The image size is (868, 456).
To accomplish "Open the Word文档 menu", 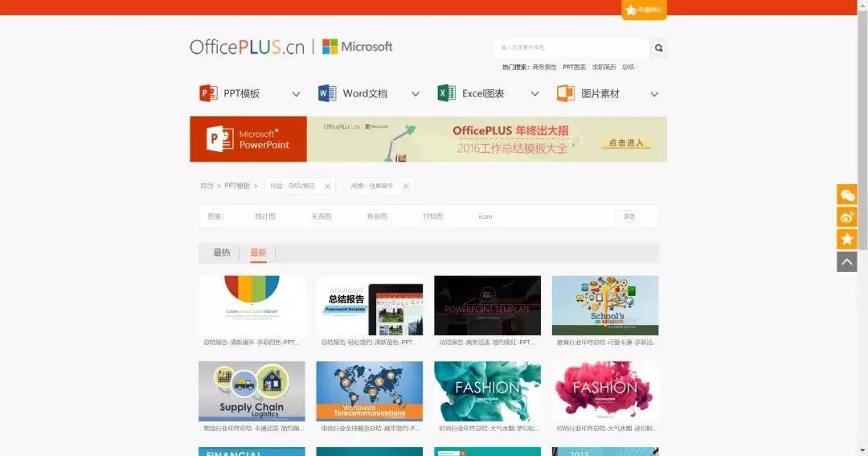I will [x=365, y=93].
